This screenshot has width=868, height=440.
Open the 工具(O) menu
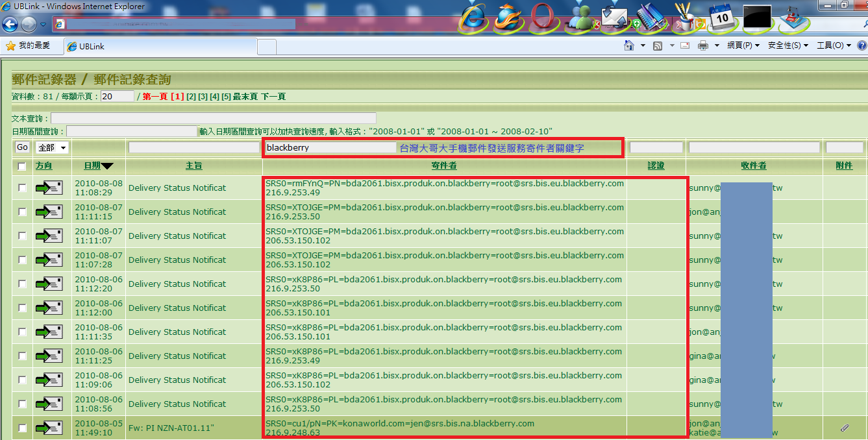834,45
